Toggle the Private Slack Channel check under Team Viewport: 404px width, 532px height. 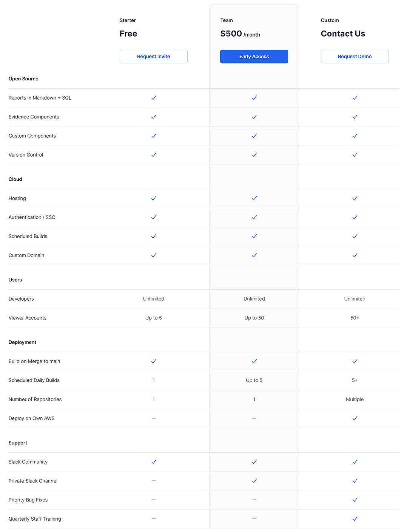point(254,481)
